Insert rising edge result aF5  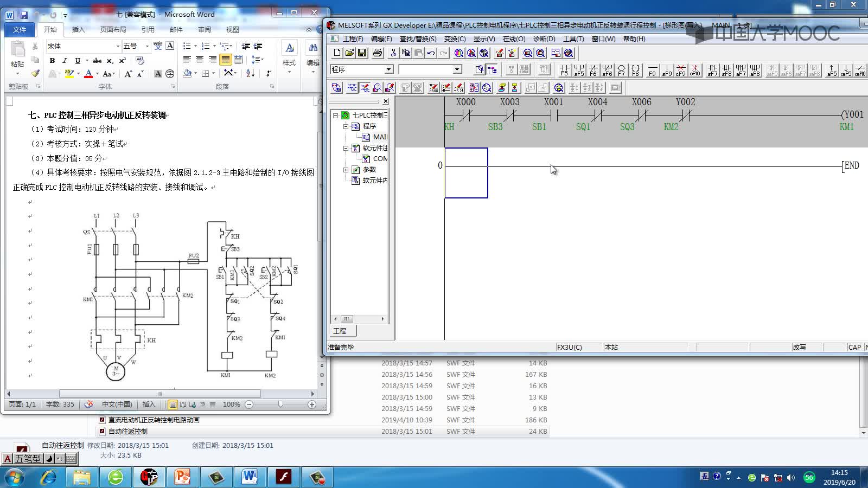832,70
